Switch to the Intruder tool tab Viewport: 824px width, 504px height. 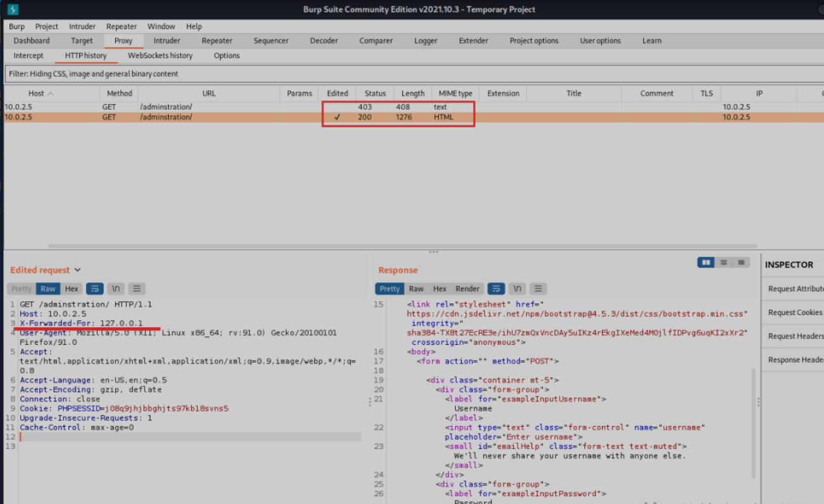click(x=167, y=41)
